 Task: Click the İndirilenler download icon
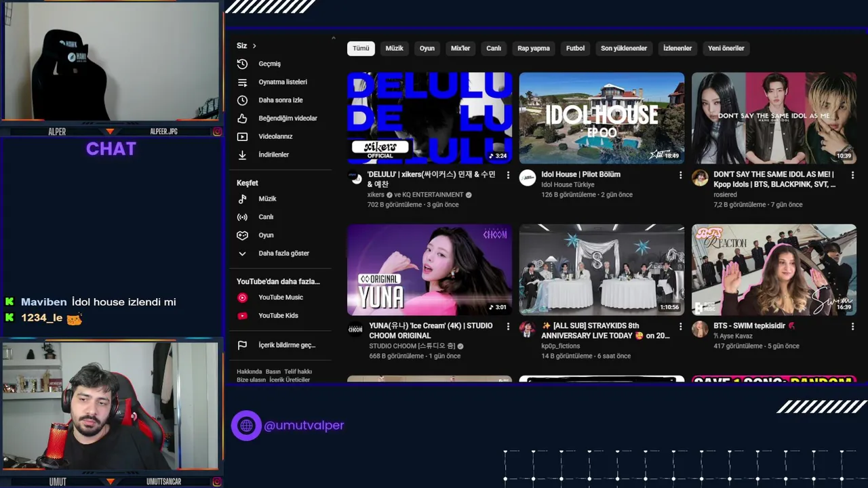[x=242, y=155]
